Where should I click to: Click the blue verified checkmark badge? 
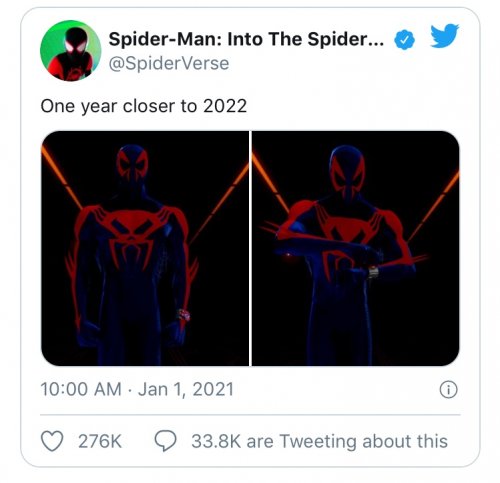pos(404,40)
